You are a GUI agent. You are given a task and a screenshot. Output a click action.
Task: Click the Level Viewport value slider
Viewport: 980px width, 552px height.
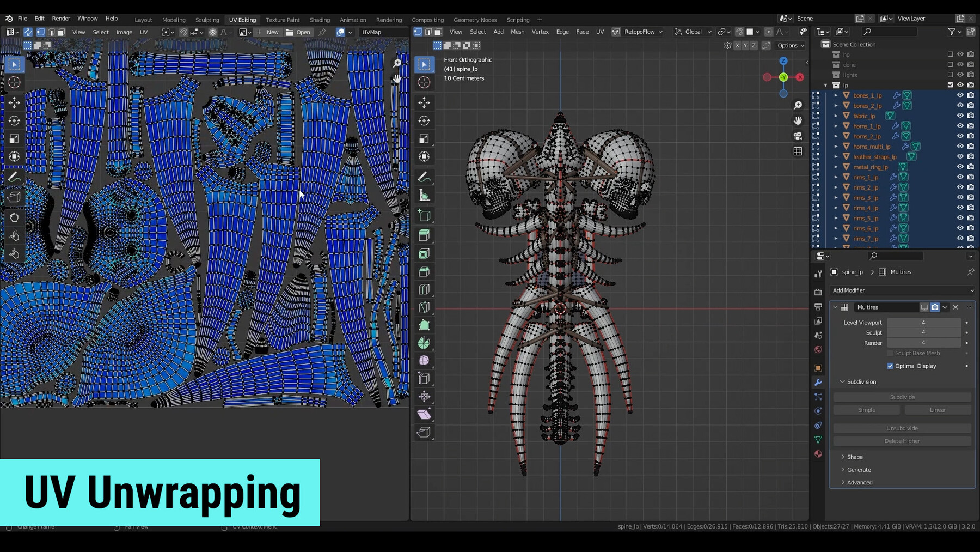(924, 322)
